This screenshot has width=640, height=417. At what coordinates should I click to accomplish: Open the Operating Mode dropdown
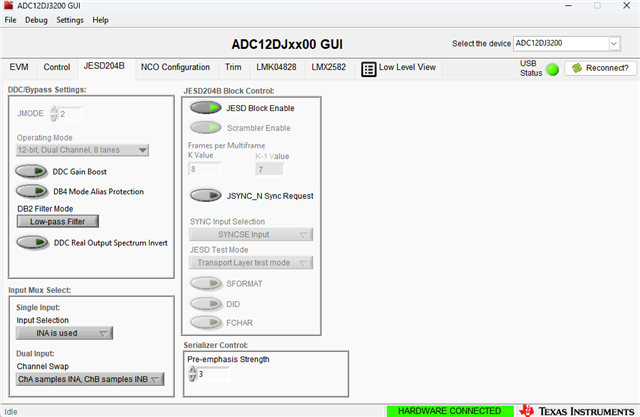[82, 150]
